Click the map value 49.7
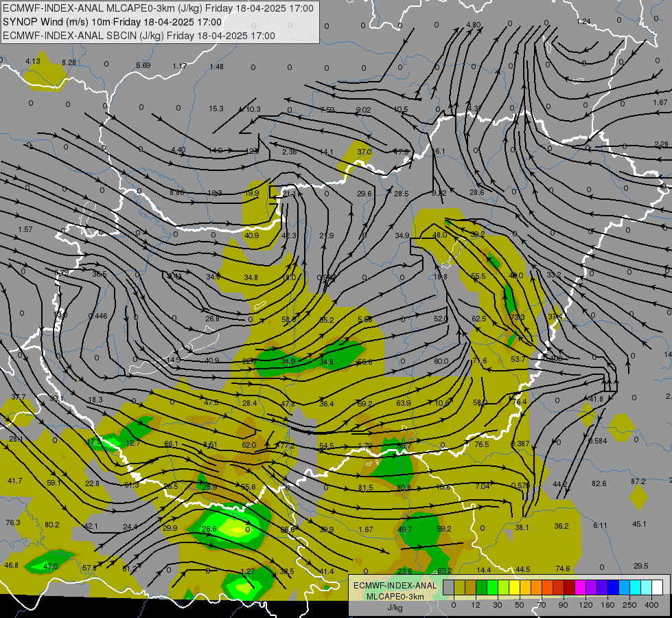The height and width of the screenshot is (618, 672). (404, 529)
